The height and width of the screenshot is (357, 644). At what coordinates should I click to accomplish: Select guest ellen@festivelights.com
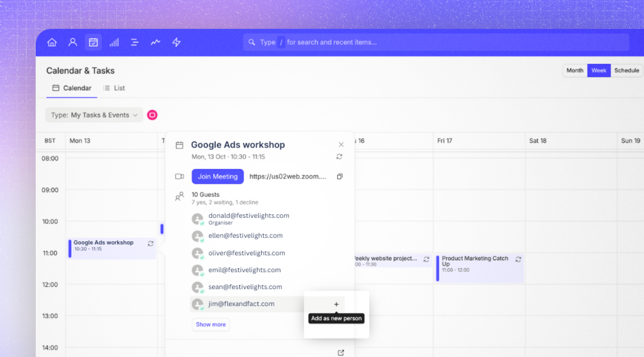[246, 236]
